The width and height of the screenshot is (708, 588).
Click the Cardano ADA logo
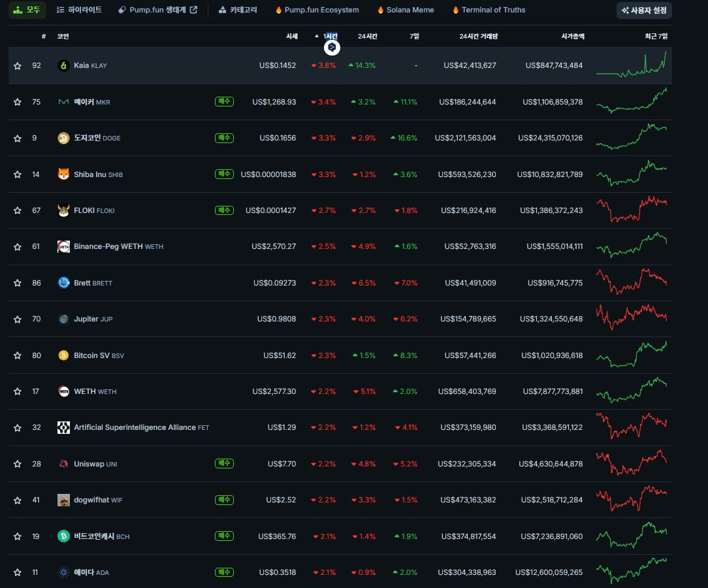(x=63, y=572)
